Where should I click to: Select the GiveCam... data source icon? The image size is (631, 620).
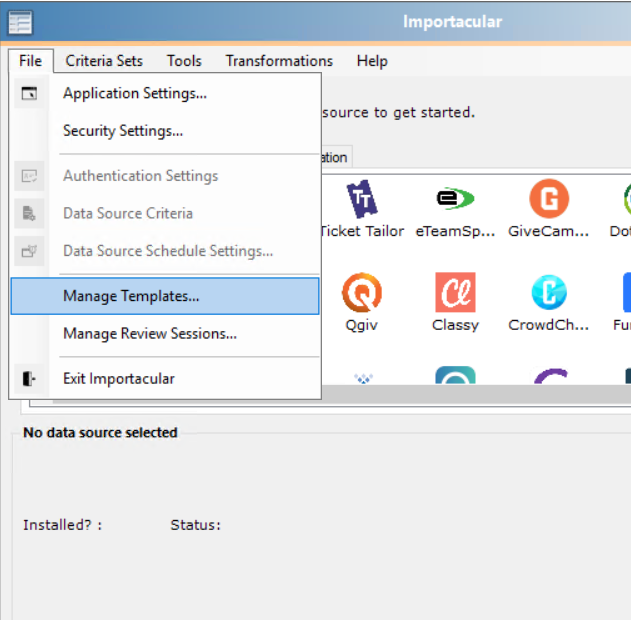point(549,198)
